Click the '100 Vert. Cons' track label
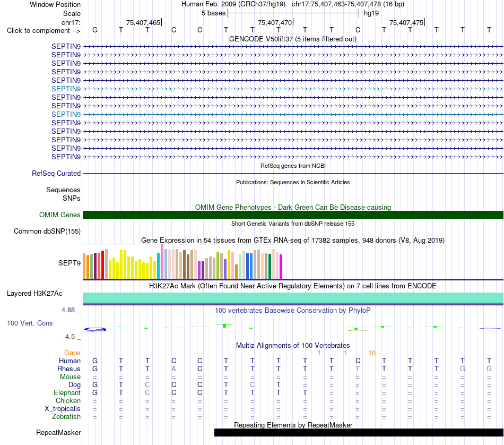Image resolution: width=504 pixels, height=445 pixels. tap(30, 323)
